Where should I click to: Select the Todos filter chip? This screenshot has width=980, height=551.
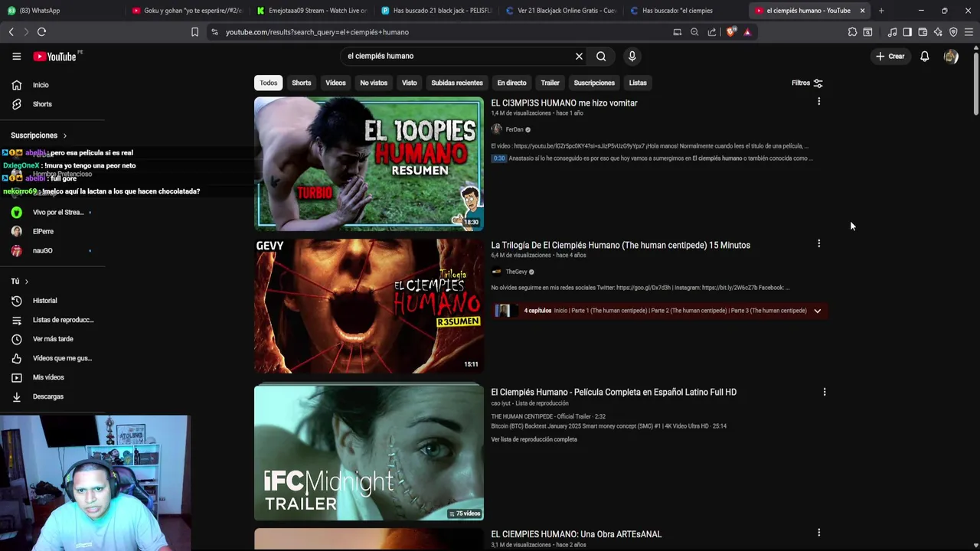pos(269,83)
